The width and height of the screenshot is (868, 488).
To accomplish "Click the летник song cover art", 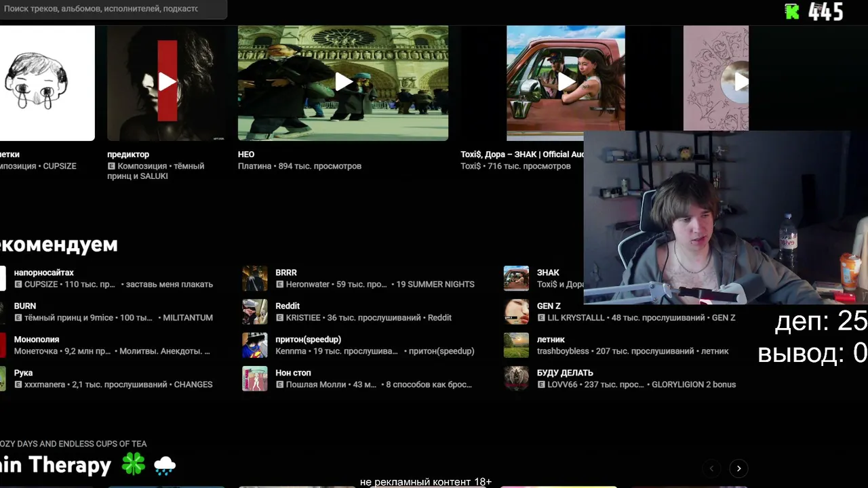I will 516,345.
